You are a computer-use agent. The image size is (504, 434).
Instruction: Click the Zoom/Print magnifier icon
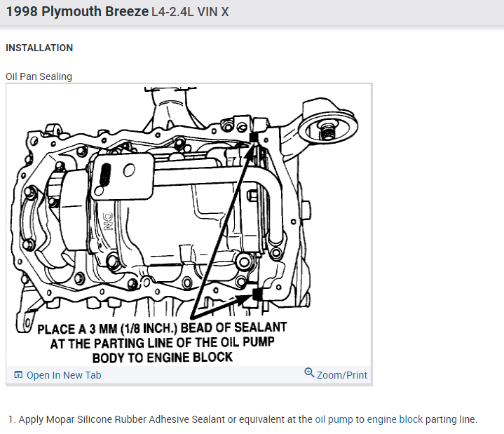coord(309,372)
